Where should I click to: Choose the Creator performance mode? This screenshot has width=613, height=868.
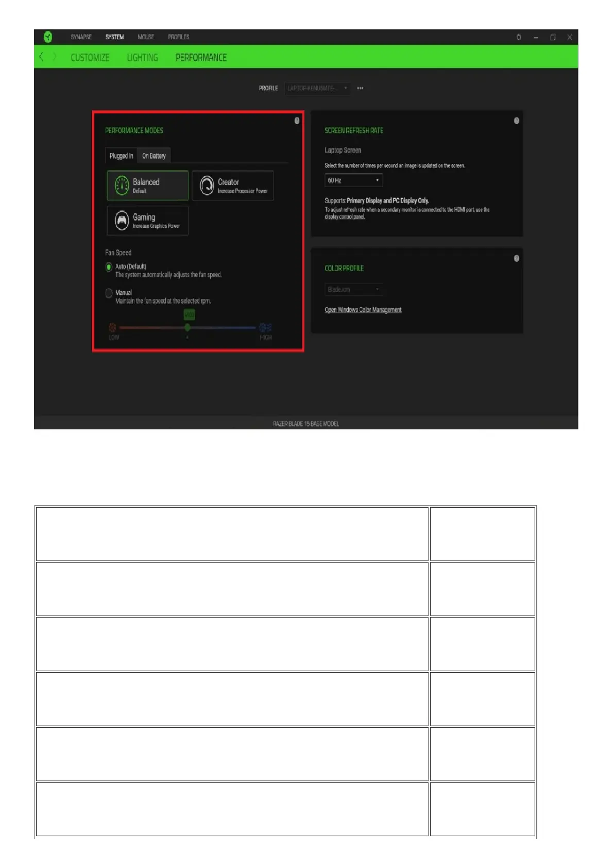(x=233, y=186)
